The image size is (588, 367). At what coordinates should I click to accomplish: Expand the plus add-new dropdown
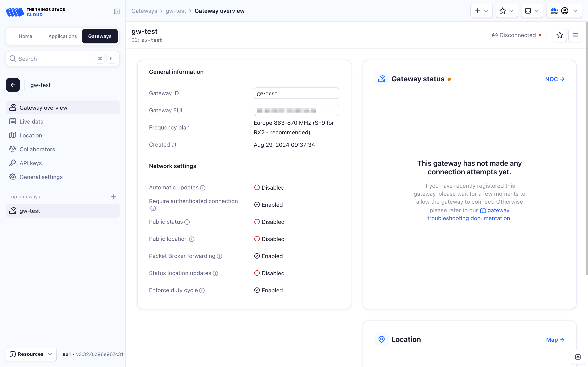pos(481,11)
